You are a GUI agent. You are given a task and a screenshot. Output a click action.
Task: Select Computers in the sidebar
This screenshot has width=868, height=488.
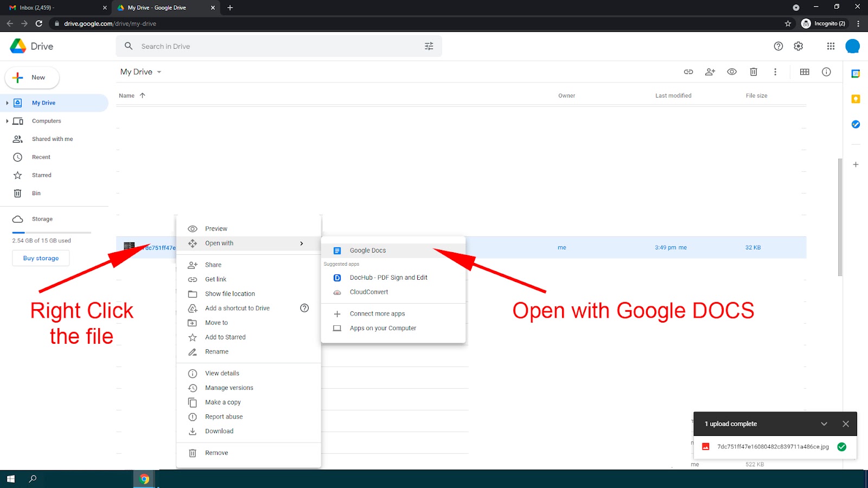(46, 121)
